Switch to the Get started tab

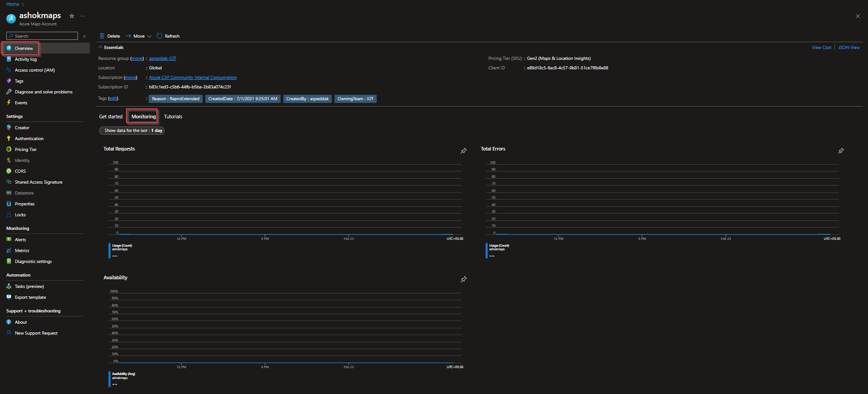pos(111,117)
